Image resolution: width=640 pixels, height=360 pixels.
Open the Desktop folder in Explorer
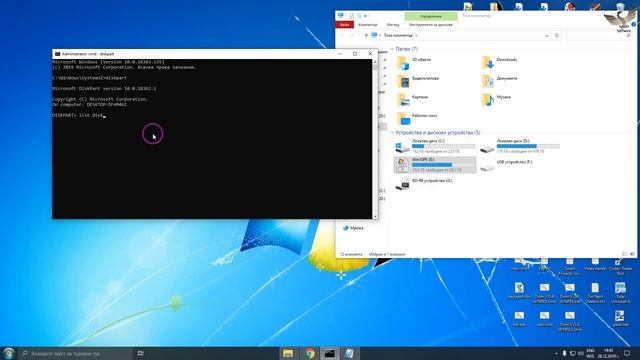click(417, 118)
